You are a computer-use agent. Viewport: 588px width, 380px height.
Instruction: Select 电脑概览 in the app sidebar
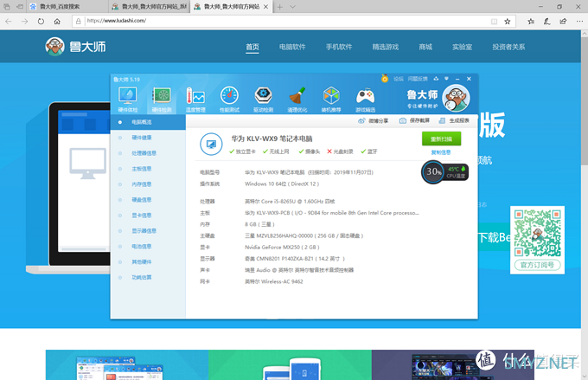(148, 122)
